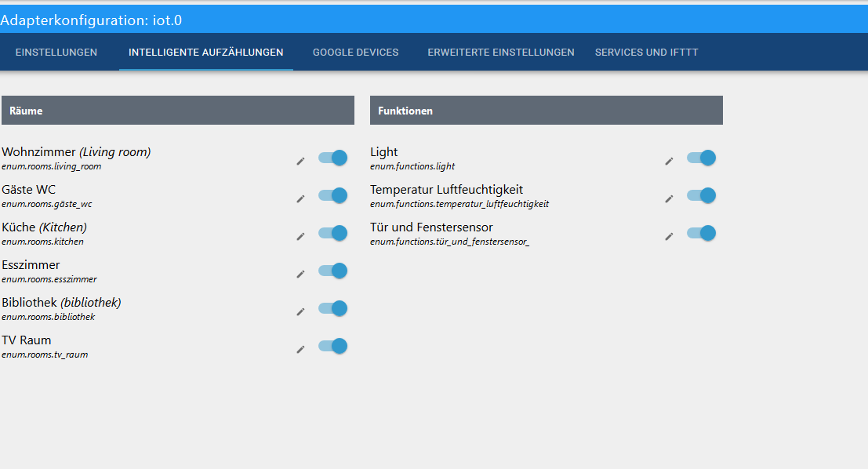Toggle off Gäste WC room
This screenshot has width=868, height=469.
pyautogui.click(x=332, y=195)
